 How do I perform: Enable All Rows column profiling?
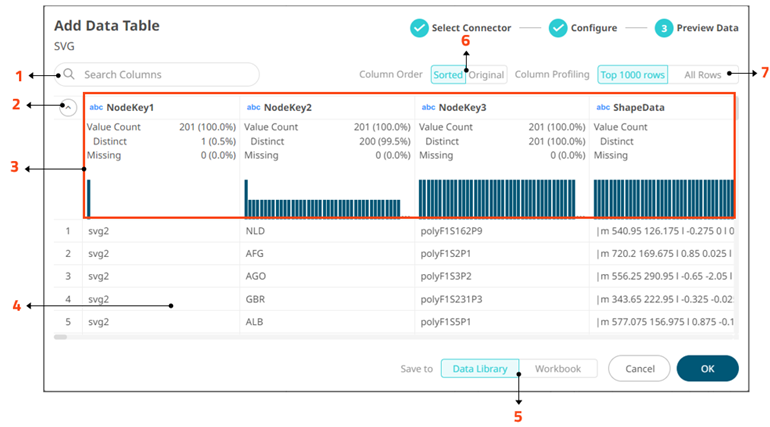pos(704,75)
